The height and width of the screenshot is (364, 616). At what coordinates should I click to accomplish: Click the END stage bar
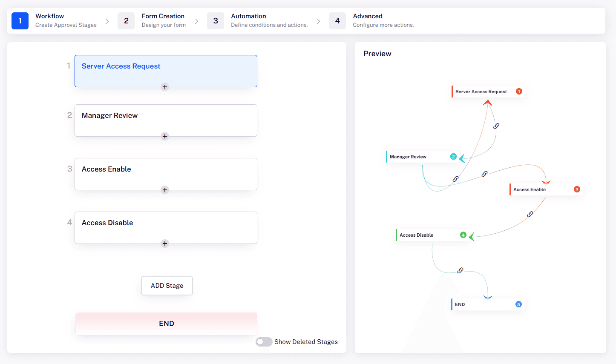click(166, 324)
